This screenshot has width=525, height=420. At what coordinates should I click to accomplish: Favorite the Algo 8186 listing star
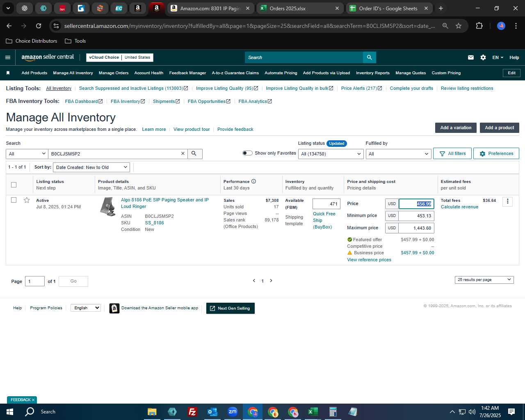pyautogui.click(x=27, y=200)
